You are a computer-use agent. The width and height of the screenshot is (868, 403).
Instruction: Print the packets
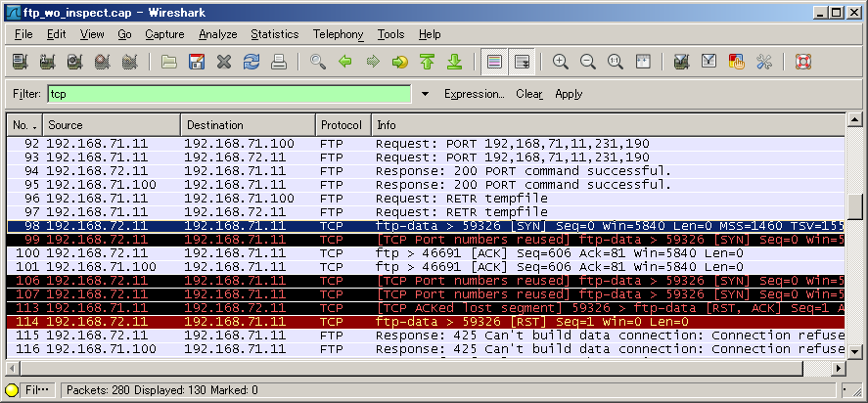point(279,62)
